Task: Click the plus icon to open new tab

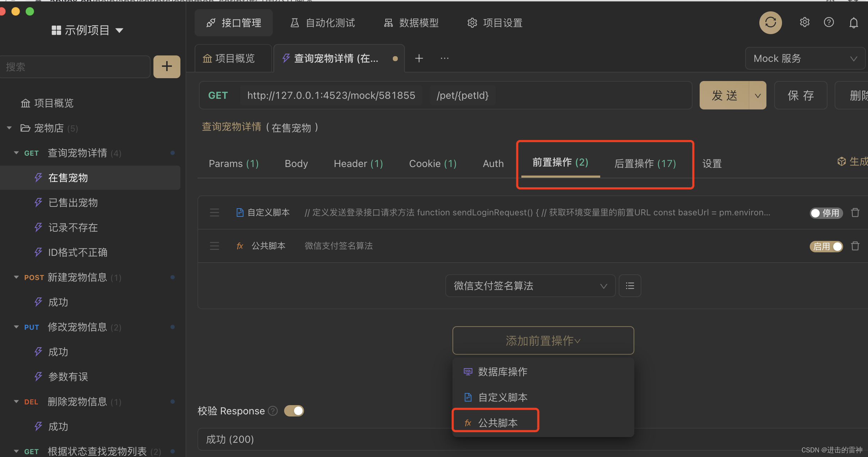Action: point(419,58)
